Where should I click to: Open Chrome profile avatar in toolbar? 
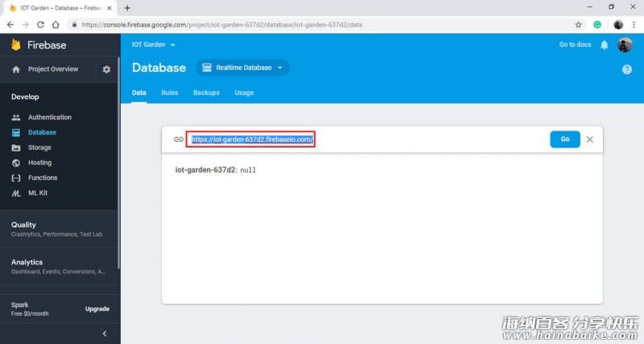pyautogui.click(x=618, y=25)
